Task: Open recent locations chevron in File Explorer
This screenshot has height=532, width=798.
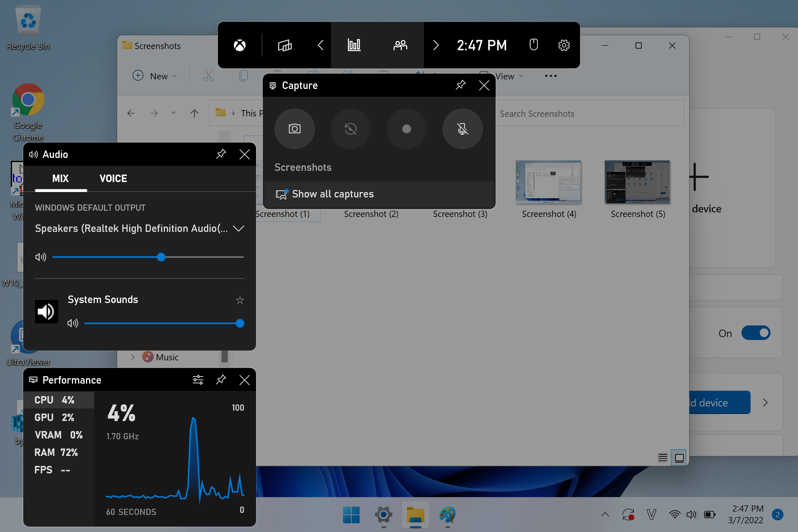Action: tap(173, 113)
